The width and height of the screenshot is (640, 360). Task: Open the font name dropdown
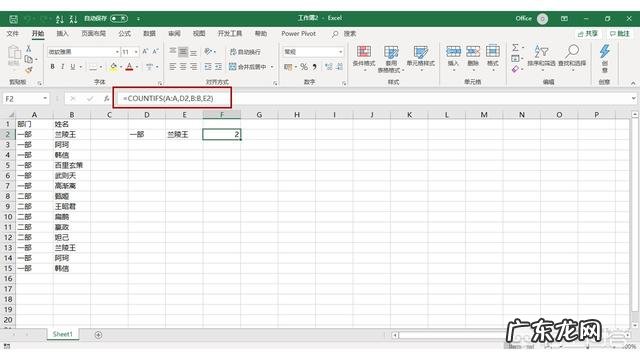pos(117,52)
